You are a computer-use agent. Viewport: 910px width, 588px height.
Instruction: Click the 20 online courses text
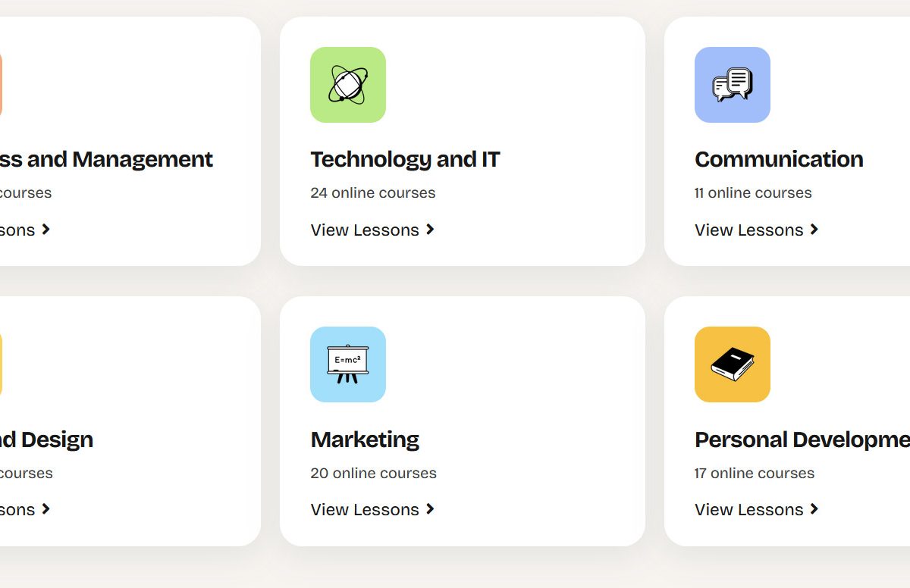pos(373,473)
